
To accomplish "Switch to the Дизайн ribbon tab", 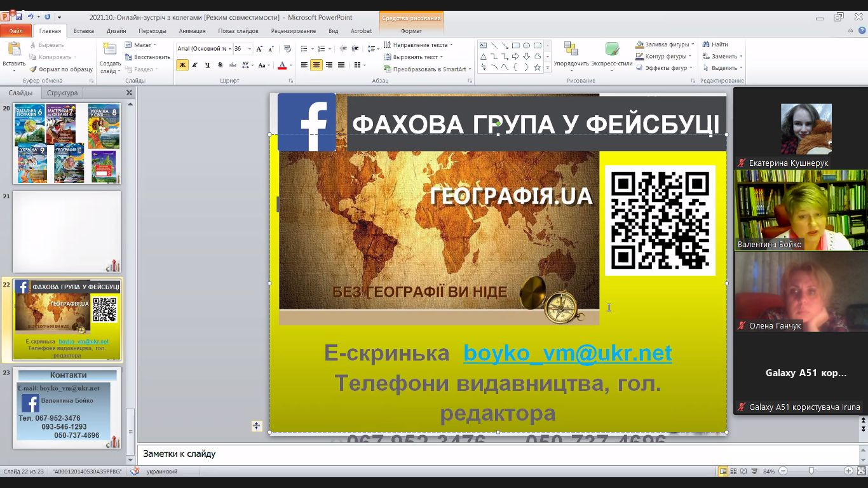I will click(x=116, y=30).
